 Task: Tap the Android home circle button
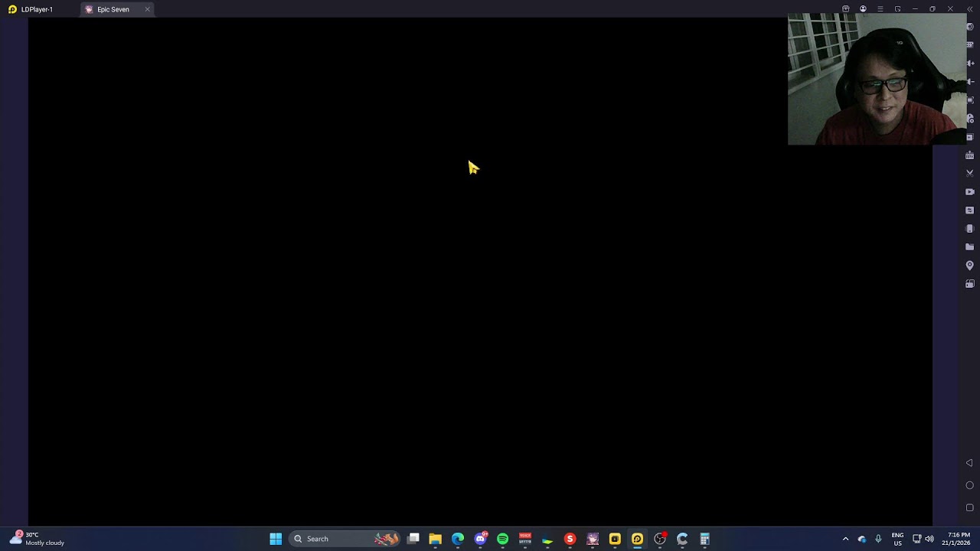coord(969,485)
